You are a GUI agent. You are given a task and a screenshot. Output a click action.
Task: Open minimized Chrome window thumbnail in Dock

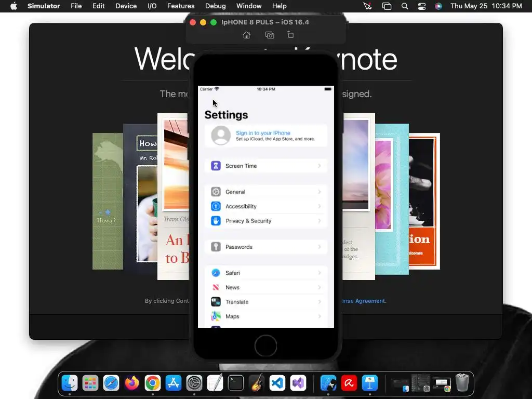pos(442,384)
